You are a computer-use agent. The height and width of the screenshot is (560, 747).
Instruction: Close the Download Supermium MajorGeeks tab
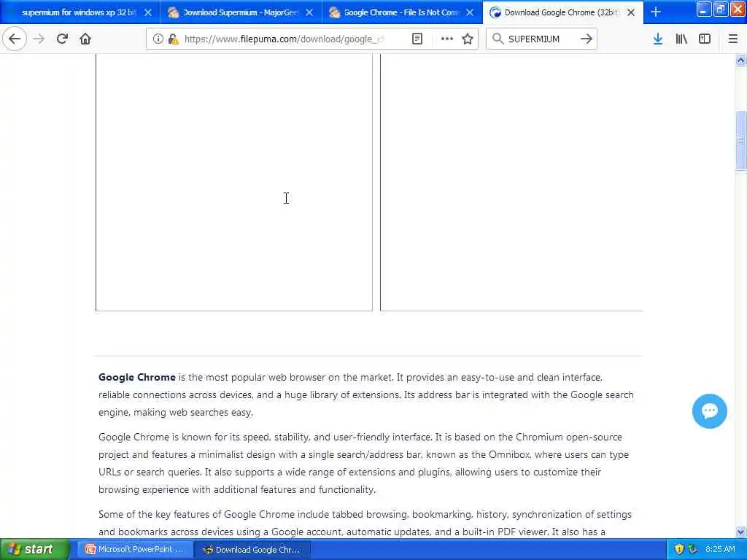[x=309, y=12]
